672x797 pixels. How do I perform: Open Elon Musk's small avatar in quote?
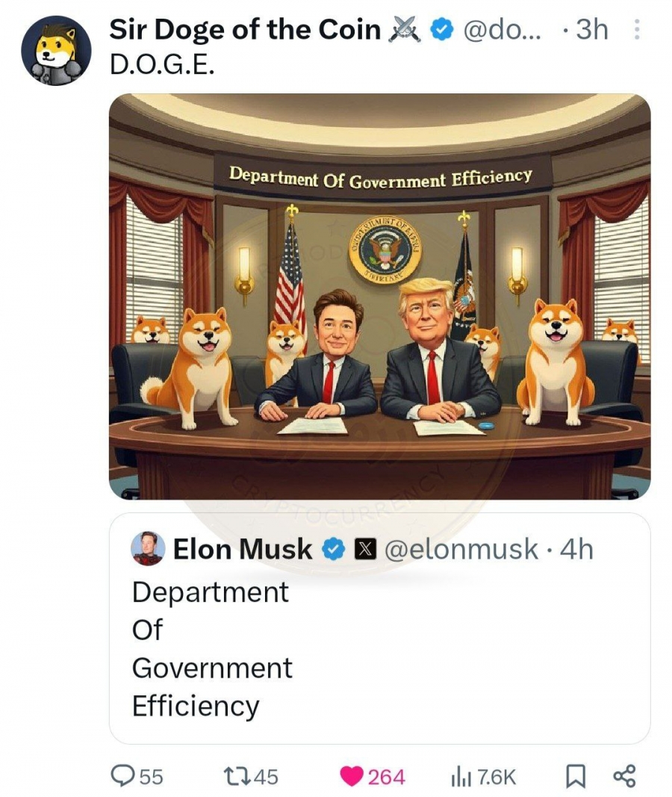click(149, 548)
